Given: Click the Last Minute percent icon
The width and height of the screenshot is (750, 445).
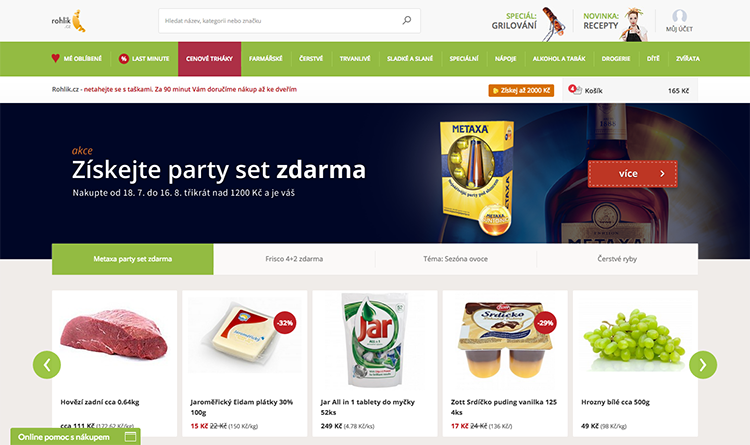Looking at the screenshot, I should pos(123,58).
